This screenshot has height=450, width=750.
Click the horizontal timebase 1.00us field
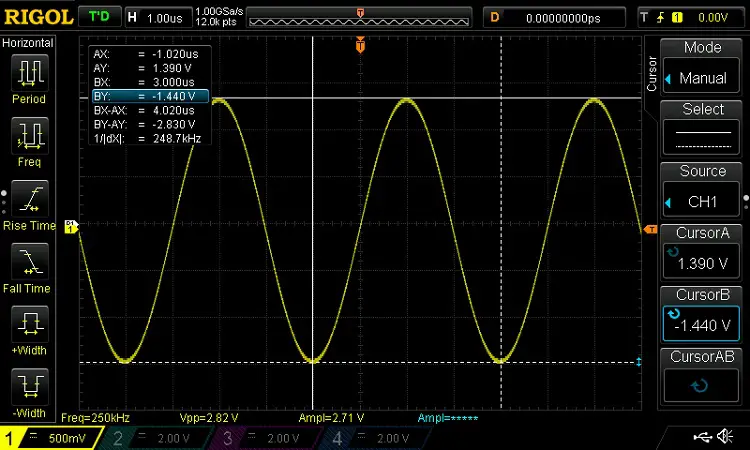click(x=158, y=18)
